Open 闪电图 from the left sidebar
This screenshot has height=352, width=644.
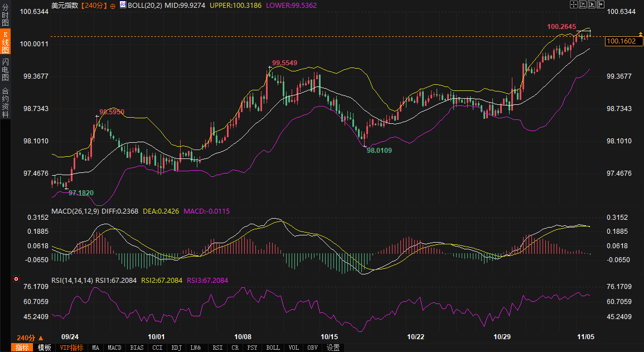[x=5, y=70]
